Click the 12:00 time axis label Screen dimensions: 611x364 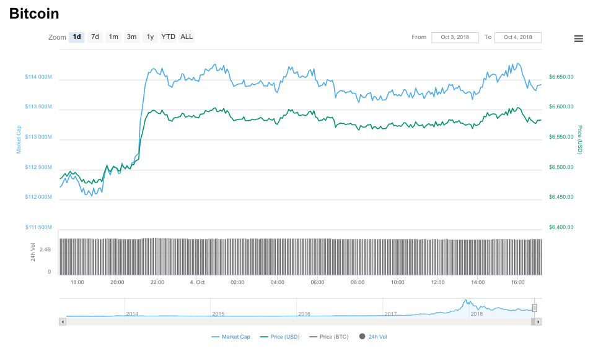coord(437,282)
